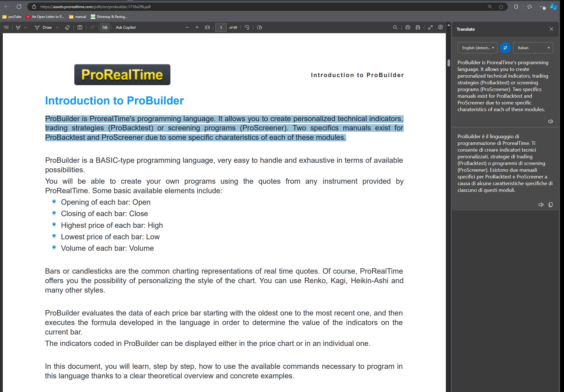
Task: Swap the translation languages
Action: click(x=505, y=48)
